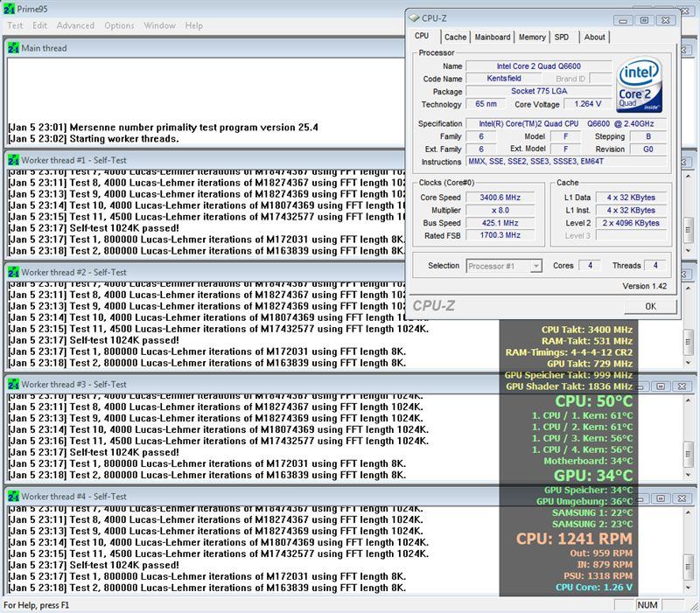The height and width of the screenshot is (613, 700).
Task: Click the NUM indicator in status bar
Action: point(647,605)
